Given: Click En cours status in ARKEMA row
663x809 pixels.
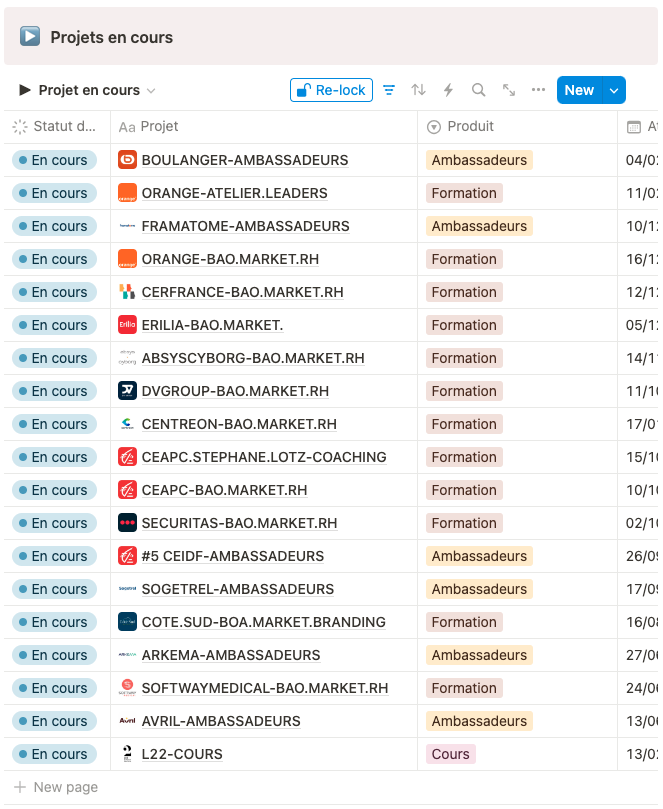Looking at the screenshot, I should coord(54,655).
